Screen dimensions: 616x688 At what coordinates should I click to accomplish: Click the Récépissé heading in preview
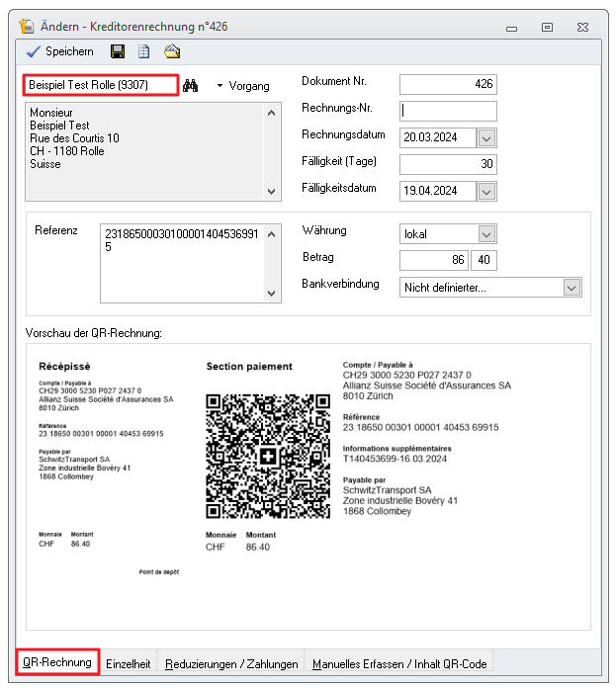coord(64,367)
